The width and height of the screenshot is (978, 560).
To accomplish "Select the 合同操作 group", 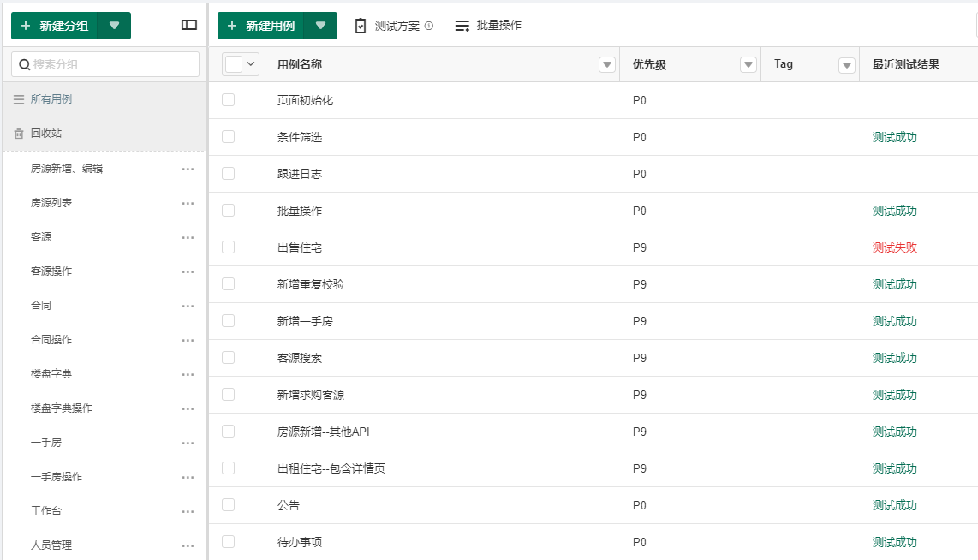I will (x=51, y=340).
